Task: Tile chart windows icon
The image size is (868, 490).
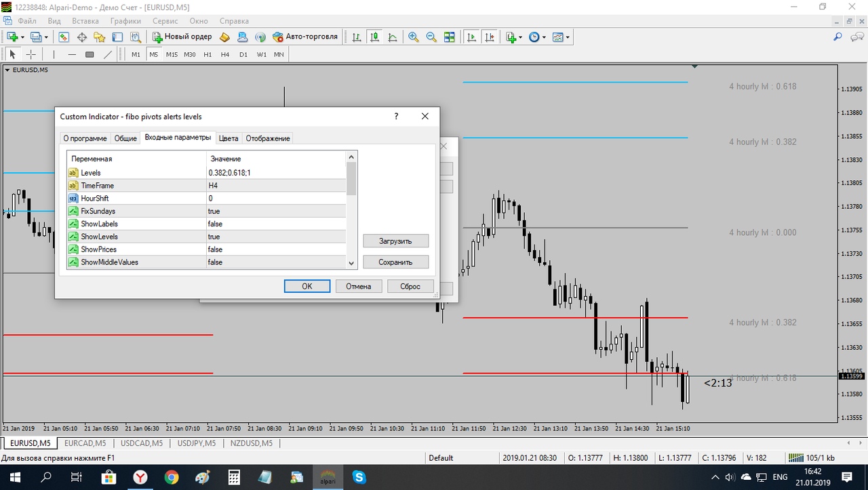Action: 449,37
